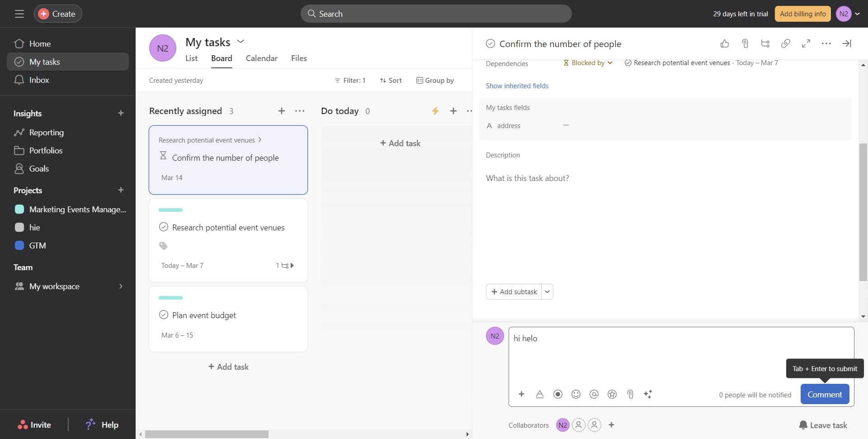Screen dimensions: 868x439
Task: Click the @ mention icon in comment
Action: (594, 394)
